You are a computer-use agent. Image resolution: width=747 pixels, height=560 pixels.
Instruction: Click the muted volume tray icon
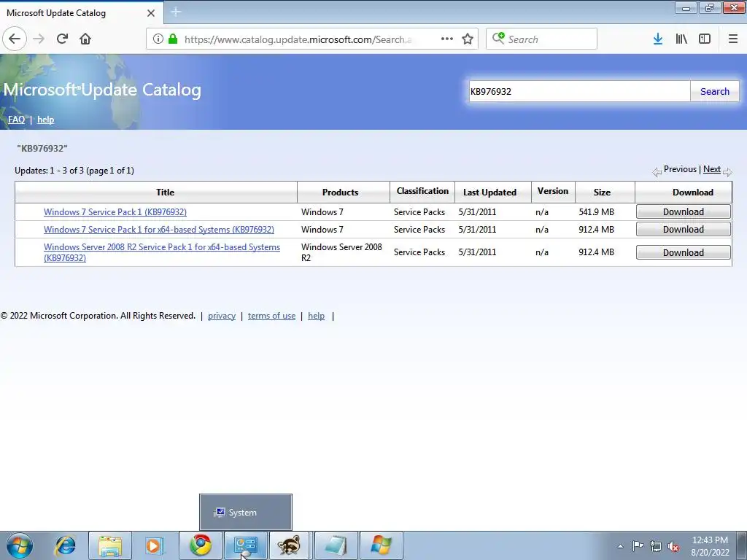coord(673,546)
